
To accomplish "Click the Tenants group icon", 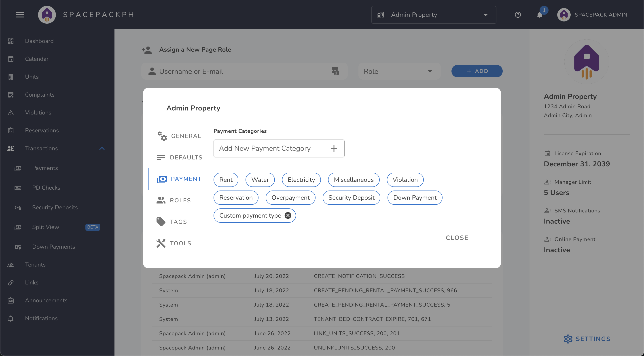I will (11, 265).
